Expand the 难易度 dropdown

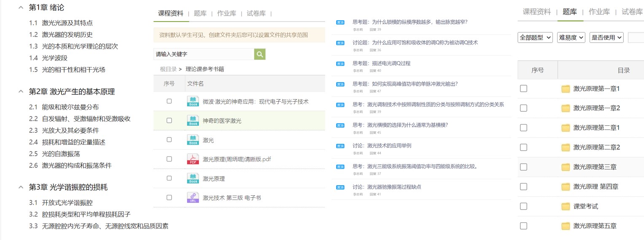tap(571, 38)
